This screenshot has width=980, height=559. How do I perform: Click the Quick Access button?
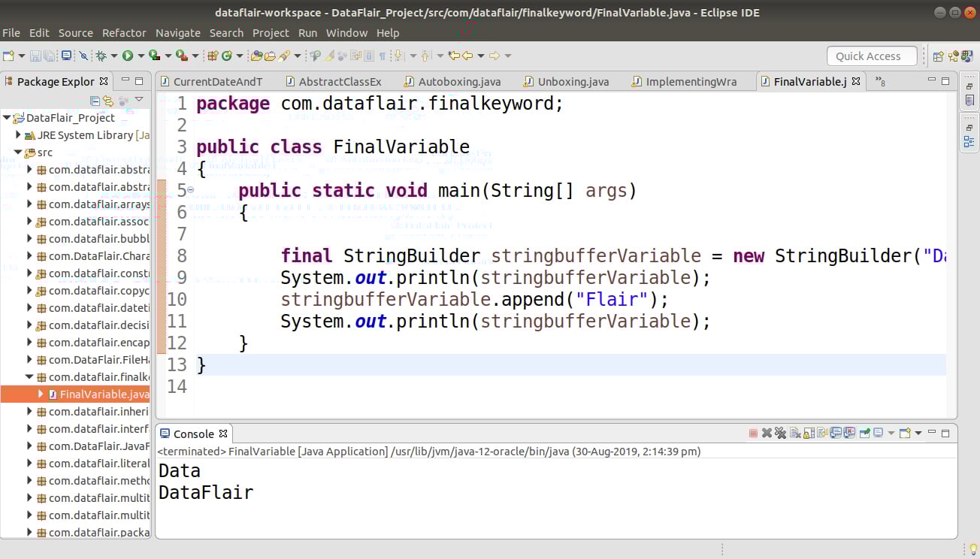click(x=871, y=56)
